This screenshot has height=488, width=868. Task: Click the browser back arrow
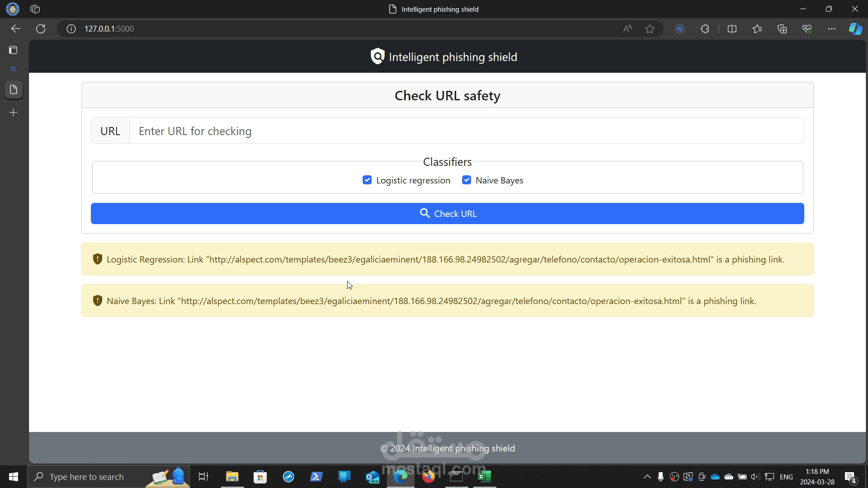[x=16, y=29]
